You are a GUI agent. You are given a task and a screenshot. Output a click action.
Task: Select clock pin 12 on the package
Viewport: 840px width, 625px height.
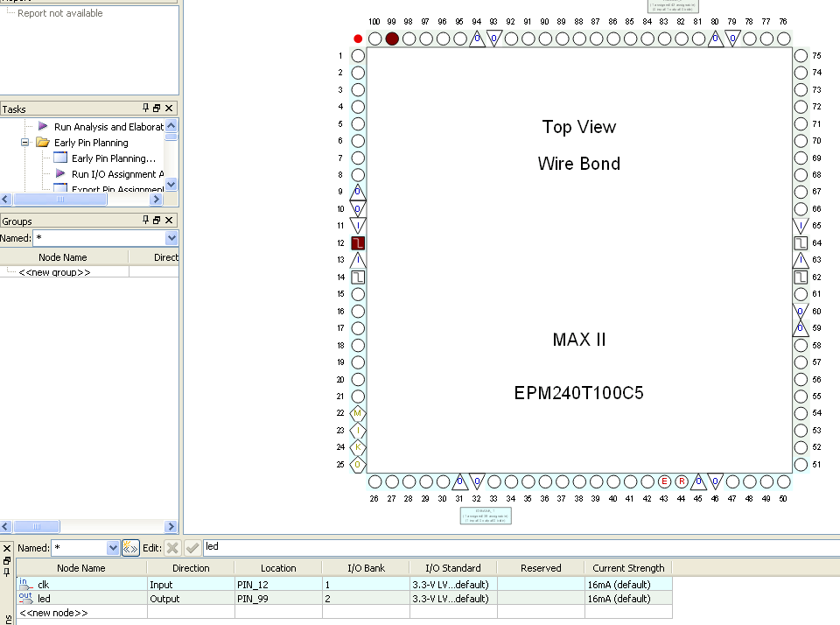[358, 243]
